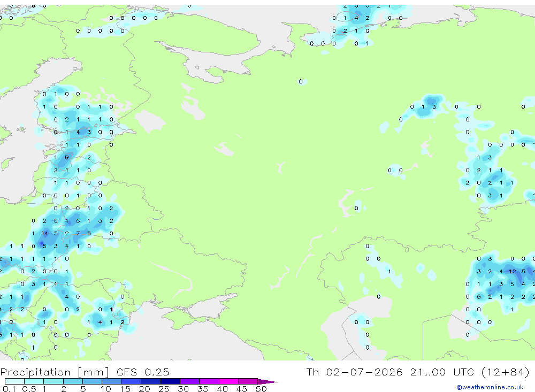
Task: Click the 'Th 02-07-2026 21..00 UTC (12+84)' timestamp
Action: pyautogui.click(x=418, y=372)
